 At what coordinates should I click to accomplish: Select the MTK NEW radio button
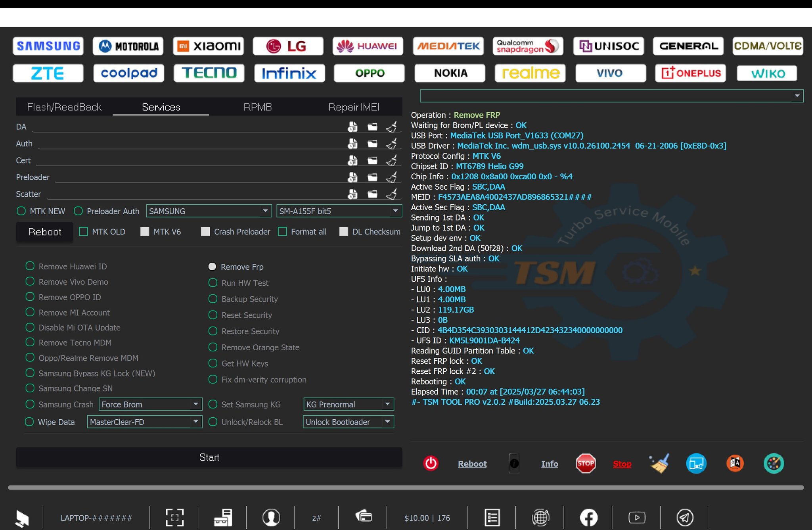(x=21, y=211)
